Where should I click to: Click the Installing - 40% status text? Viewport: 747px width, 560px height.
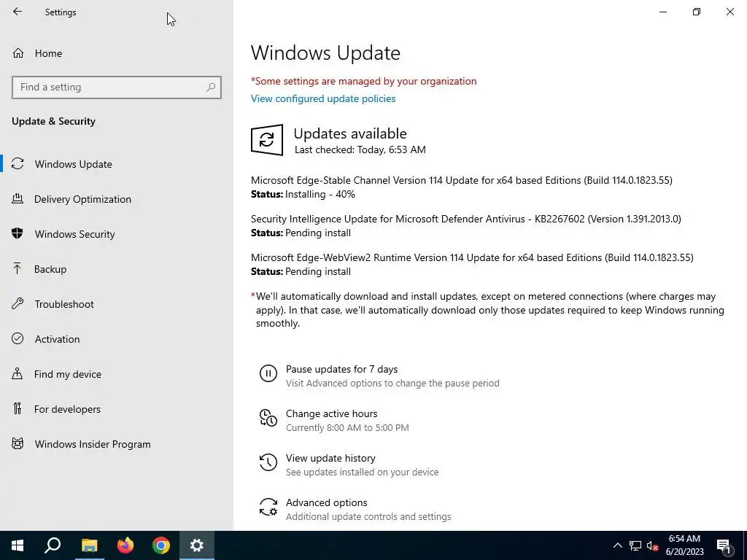click(x=320, y=194)
